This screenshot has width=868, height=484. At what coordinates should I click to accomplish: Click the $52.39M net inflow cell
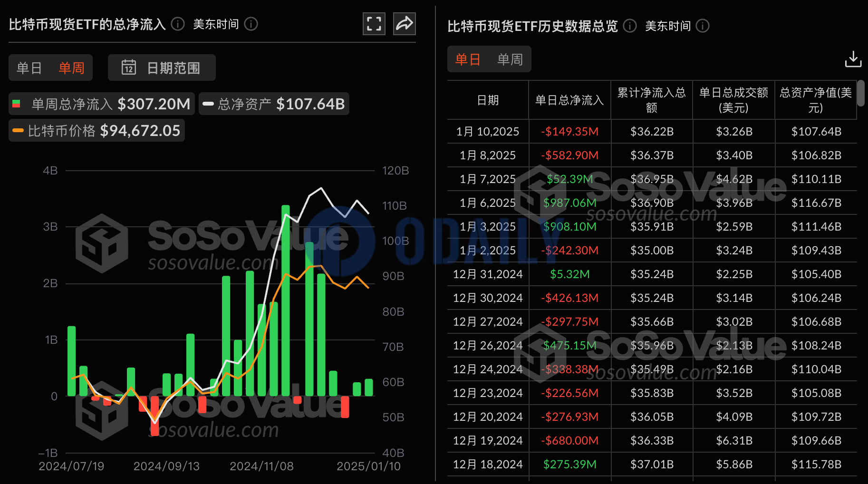(569, 179)
